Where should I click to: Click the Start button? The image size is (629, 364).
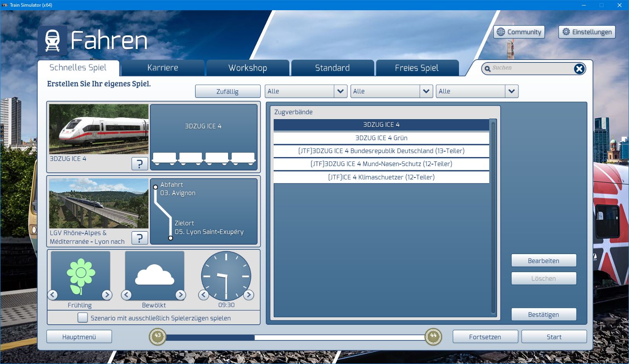click(x=554, y=337)
